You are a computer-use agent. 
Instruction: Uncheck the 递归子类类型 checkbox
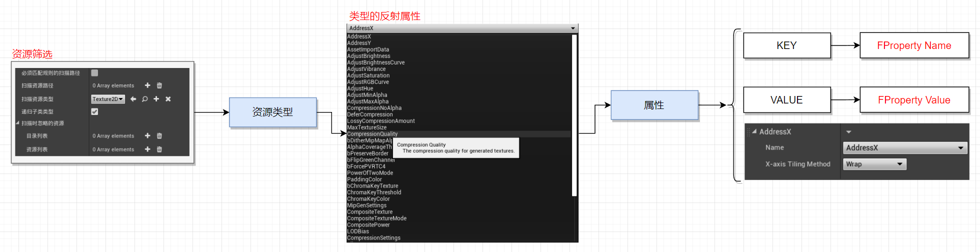click(x=94, y=111)
